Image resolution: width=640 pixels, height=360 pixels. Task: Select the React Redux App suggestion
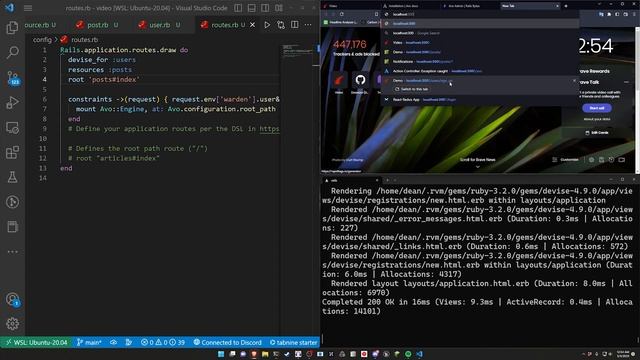(x=480, y=100)
